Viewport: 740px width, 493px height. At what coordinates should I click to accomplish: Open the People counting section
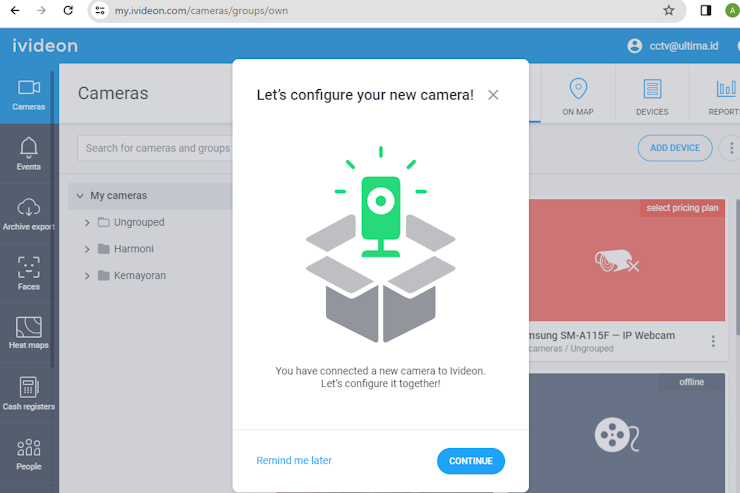coord(29,454)
